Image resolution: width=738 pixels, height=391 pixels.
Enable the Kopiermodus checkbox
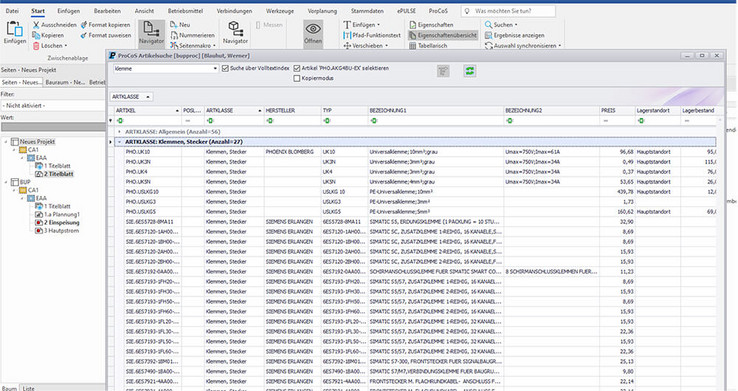pyautogui.click(x=297, y=79)
